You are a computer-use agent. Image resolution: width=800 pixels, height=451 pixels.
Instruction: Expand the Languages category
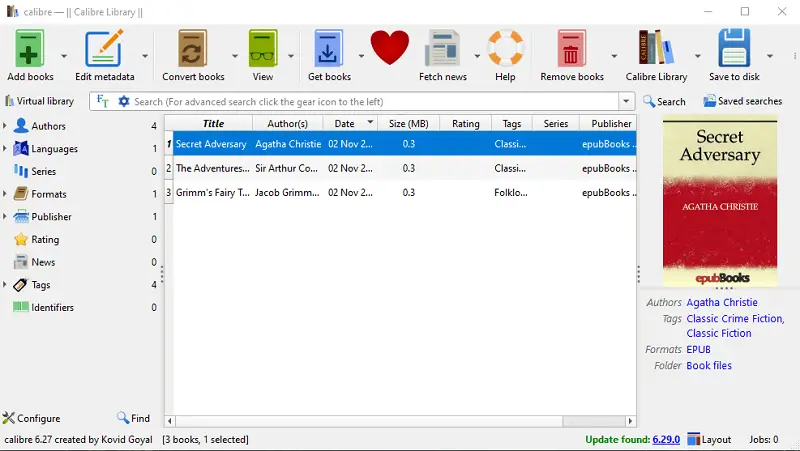tap(5, 148)
